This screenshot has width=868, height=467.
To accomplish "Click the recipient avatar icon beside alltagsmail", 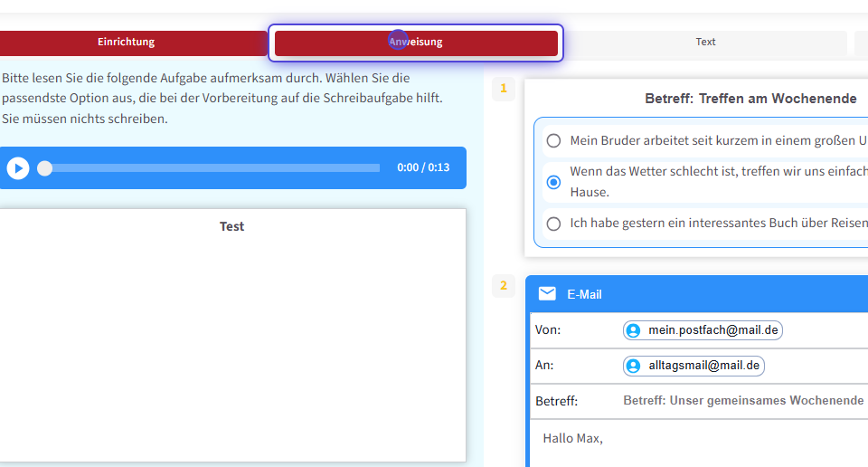I will (633, 366).
